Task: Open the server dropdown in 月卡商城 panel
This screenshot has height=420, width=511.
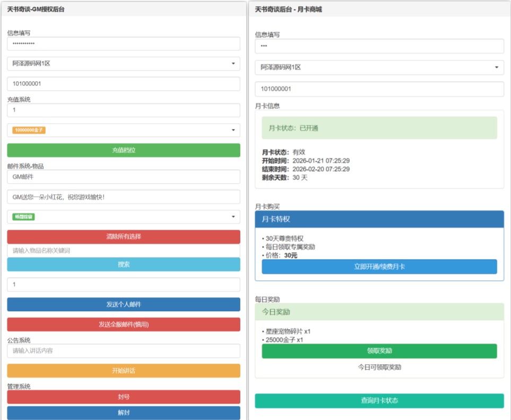Action: [379, 67]
